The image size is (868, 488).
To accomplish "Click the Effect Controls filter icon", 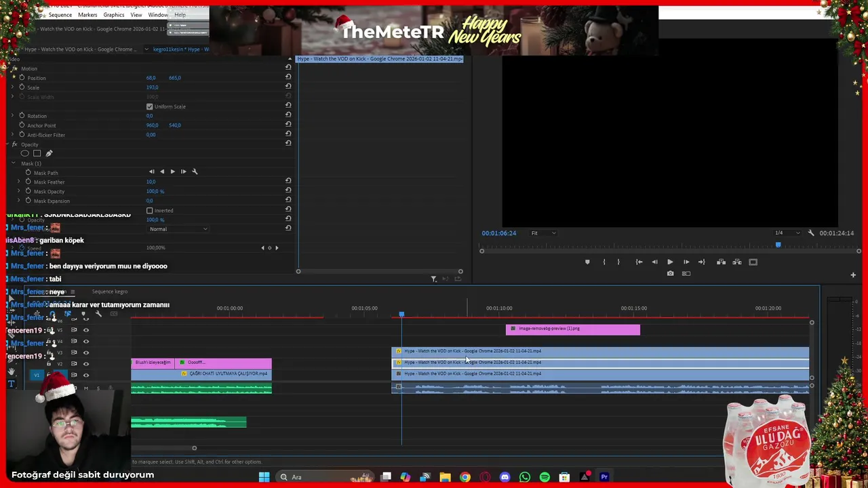I will [434, 279].
